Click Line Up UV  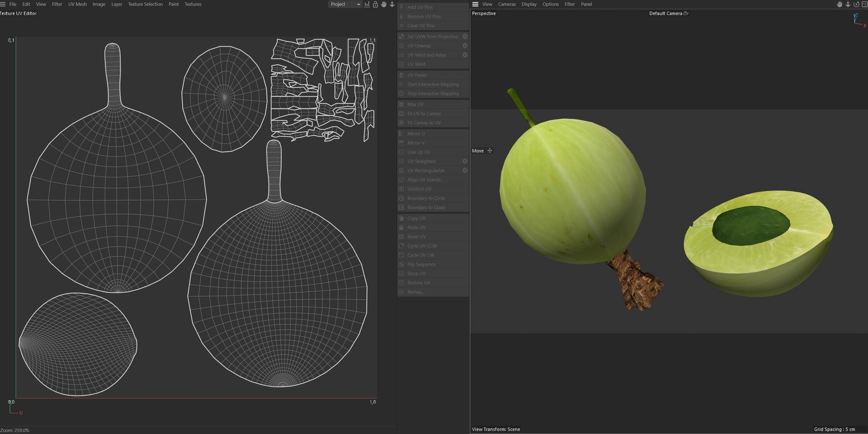pos(433,152)
